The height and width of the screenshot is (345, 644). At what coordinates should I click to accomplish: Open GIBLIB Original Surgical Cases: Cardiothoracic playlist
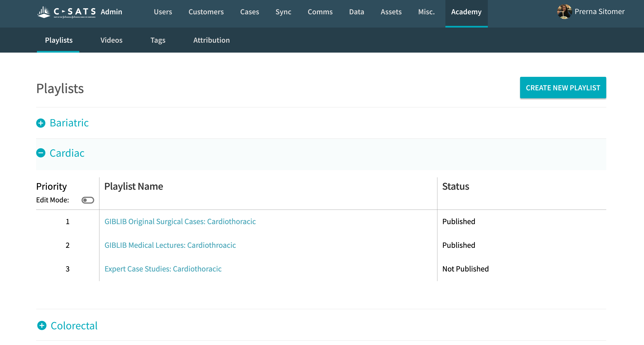[x=180, y=222]
